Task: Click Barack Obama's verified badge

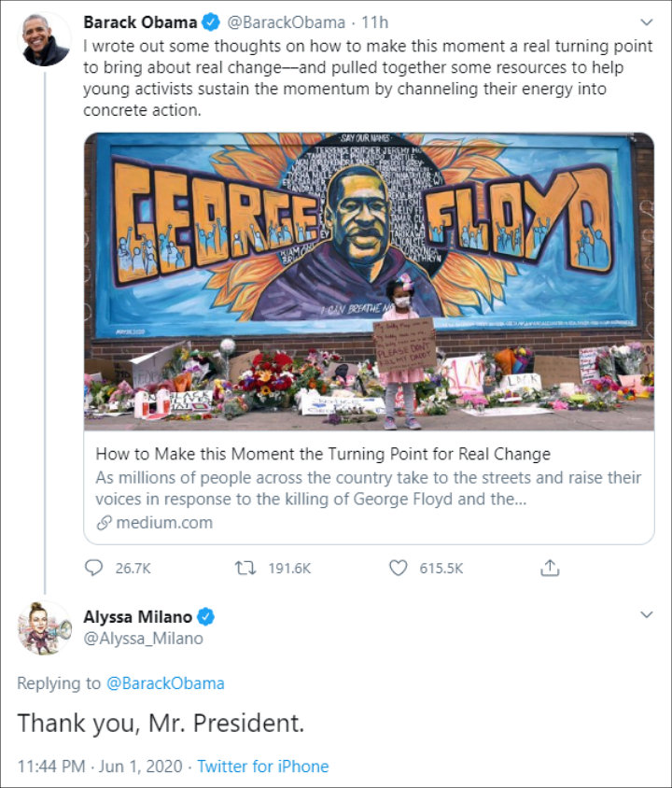Action: point(211,22)
